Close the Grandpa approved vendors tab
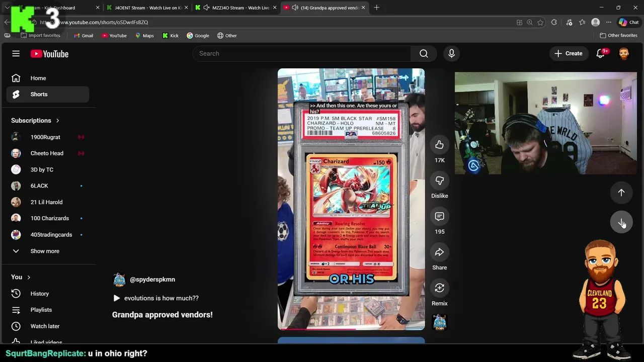Screen dimensions: 644x362 (363, 8)
